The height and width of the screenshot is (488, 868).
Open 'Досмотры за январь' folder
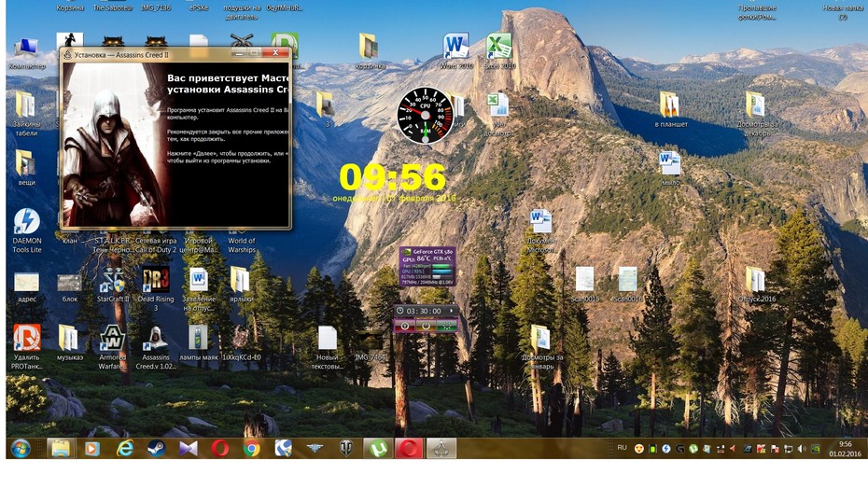point(541,346)
